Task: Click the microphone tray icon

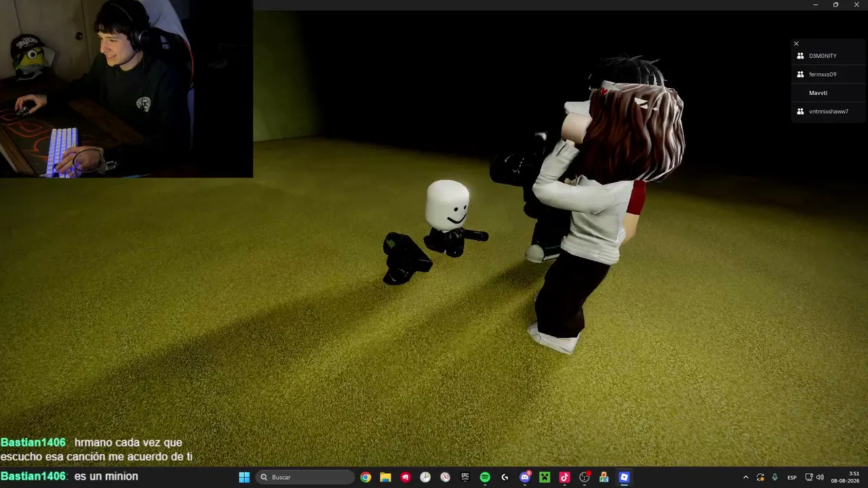Action: pyautogui.click(x=774, y=477)
